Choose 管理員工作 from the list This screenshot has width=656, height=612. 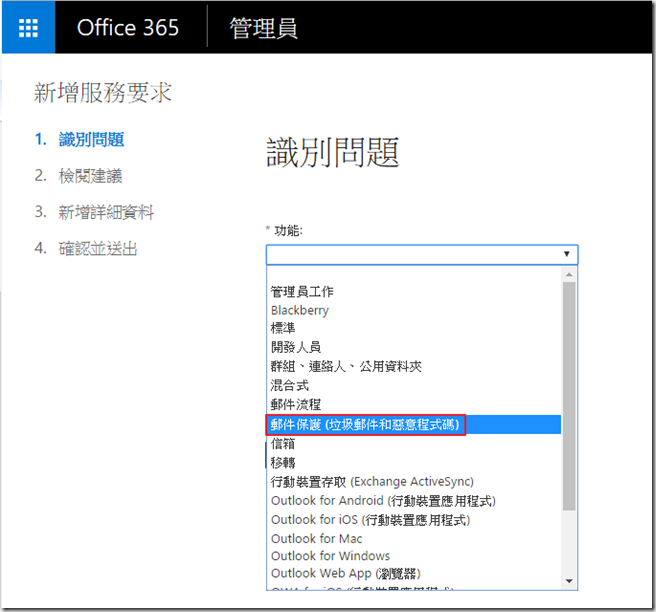coord(302,292)
